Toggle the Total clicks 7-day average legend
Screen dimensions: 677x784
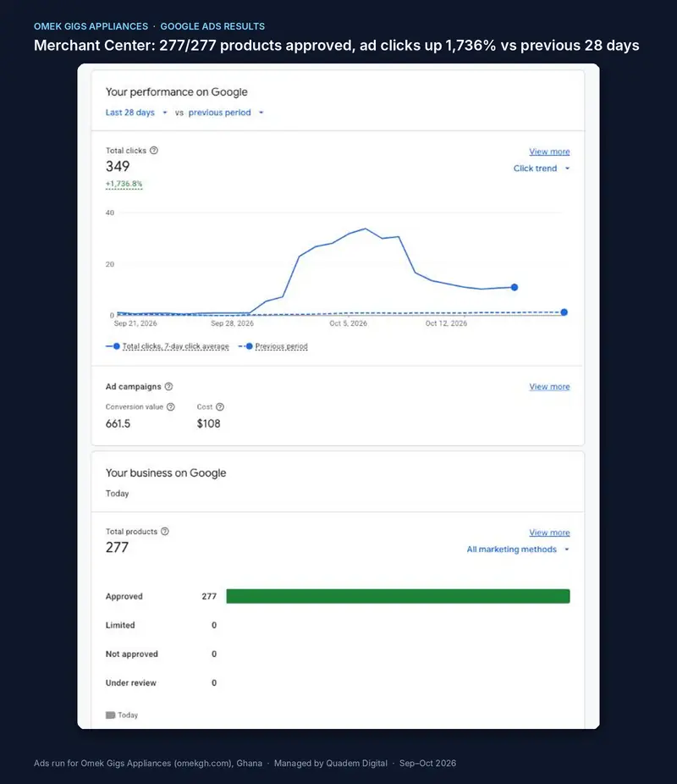(168, 346)
